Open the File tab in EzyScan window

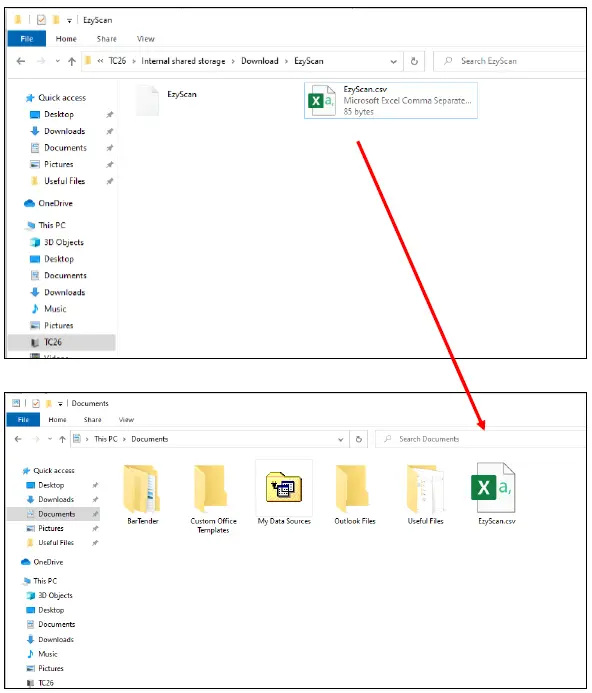(27, 39)
